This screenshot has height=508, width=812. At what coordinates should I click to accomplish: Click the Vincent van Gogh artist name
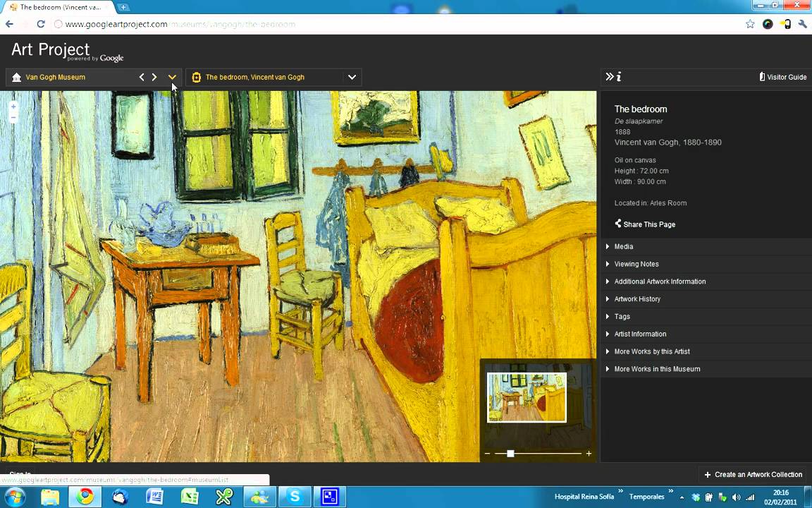[668, 142]
